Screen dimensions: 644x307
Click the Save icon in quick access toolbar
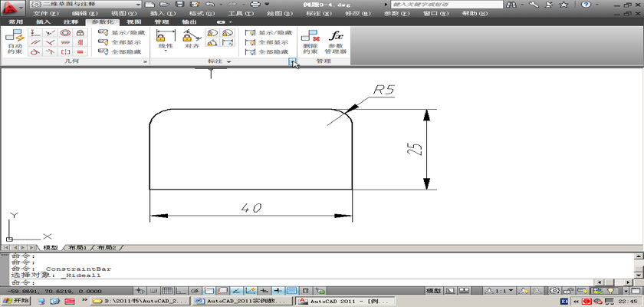coord(179,5)
